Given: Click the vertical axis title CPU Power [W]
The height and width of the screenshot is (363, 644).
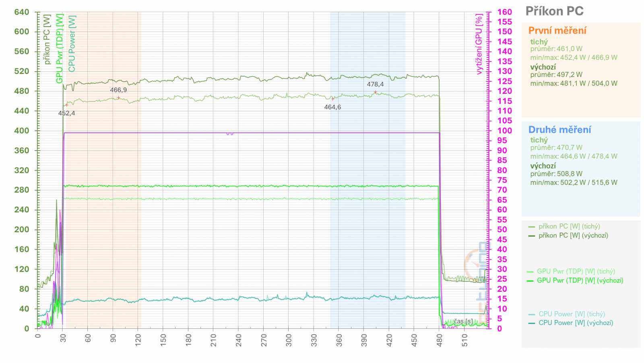Looking at the screenshot, I should (72, 43).
